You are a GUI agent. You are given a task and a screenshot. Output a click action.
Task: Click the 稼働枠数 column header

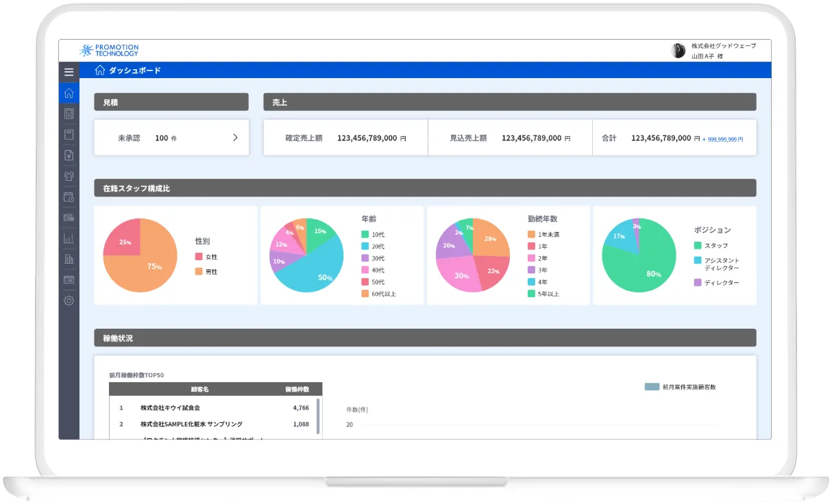coord(297,389)
